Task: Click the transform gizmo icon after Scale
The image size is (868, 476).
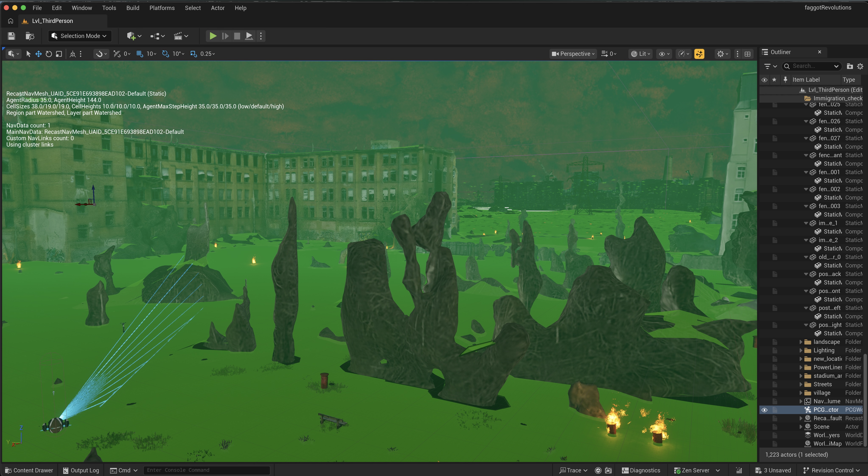Action: 73,54
